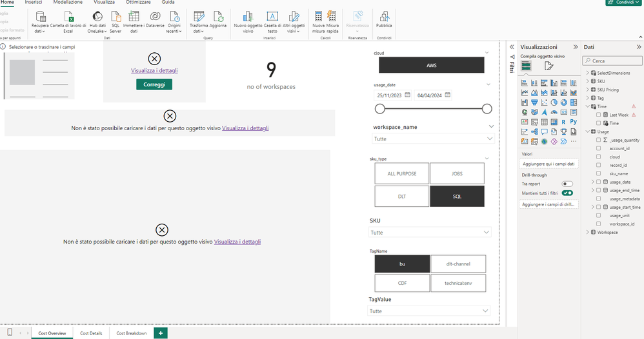Open the Cost Details page tab
Screen dimensions: 644x339
91,333
